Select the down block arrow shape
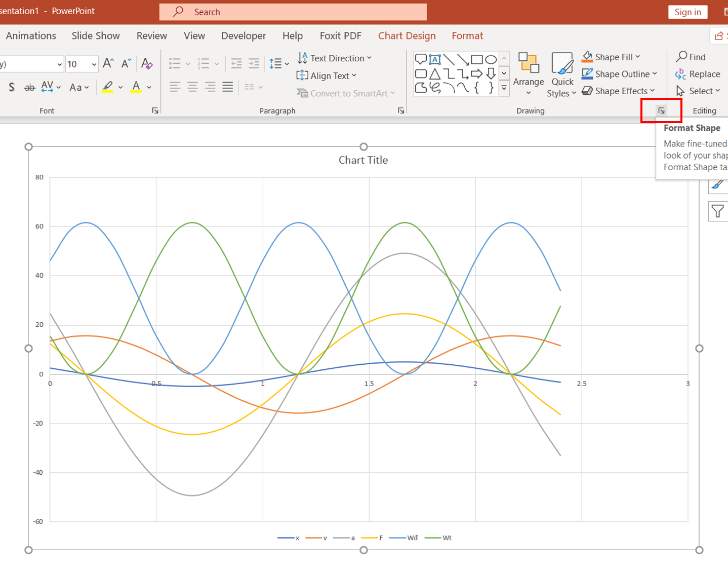Screen dimensions: 728x570 click(x=491, y=74)
